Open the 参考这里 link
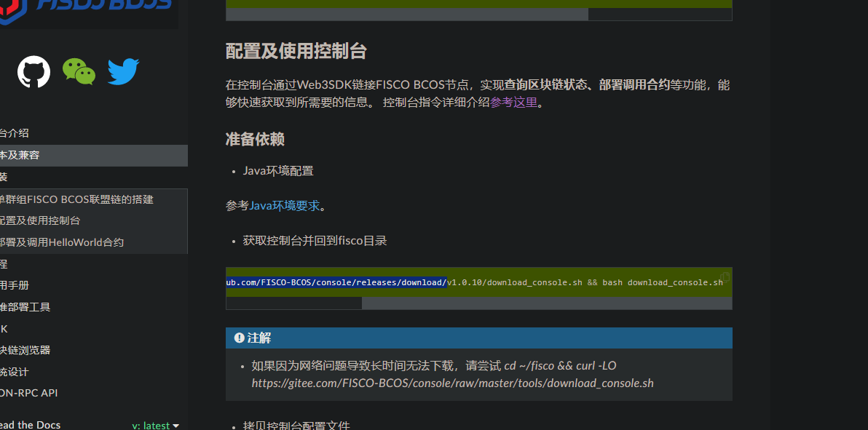868x430 pixels. (513, 103)
